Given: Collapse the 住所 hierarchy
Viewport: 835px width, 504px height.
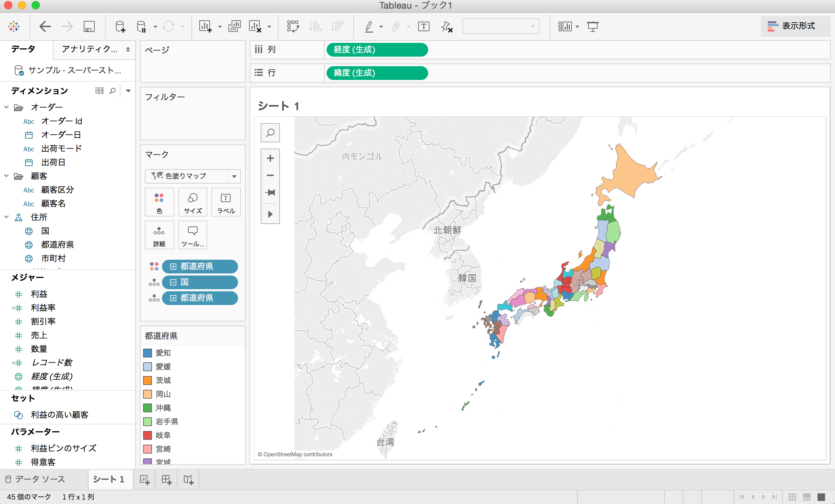Looking at the screenshot, I should [6, 217].
